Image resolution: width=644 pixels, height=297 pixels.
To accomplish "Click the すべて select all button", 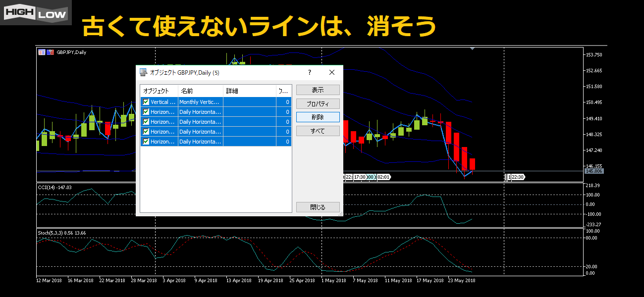I will (x=318, y=131).
